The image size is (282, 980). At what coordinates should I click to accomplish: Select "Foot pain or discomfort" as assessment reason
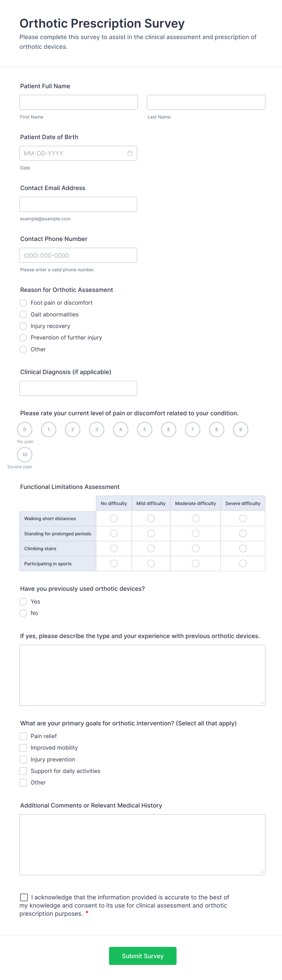(x=23, y=303)
